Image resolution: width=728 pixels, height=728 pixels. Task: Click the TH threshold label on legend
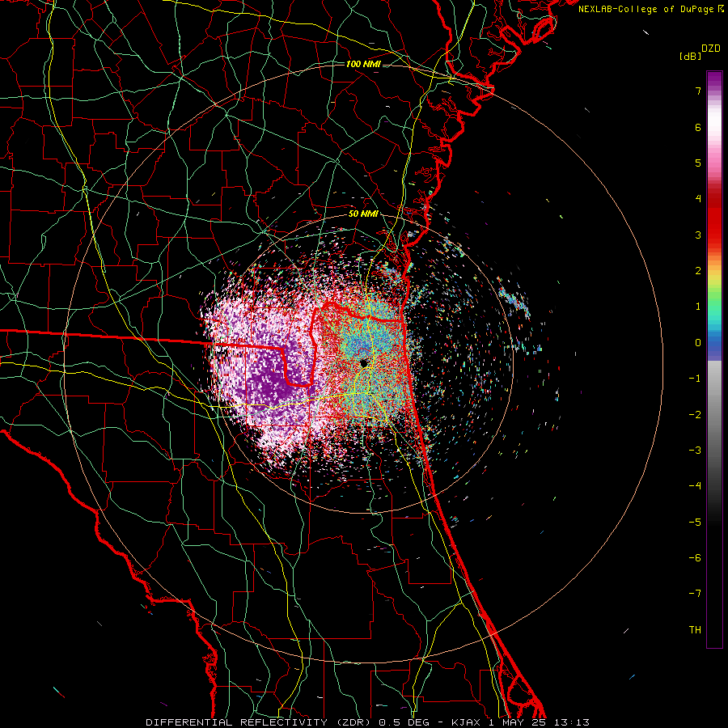(695, 630)
